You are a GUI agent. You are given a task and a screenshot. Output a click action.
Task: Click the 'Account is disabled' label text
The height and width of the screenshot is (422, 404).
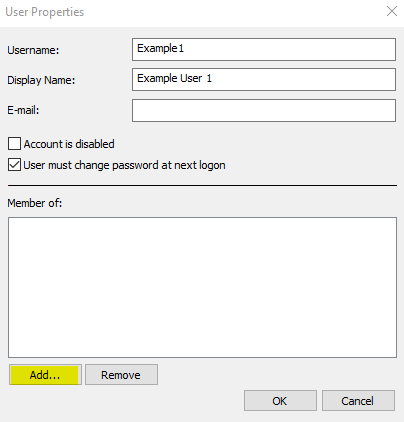69,144
